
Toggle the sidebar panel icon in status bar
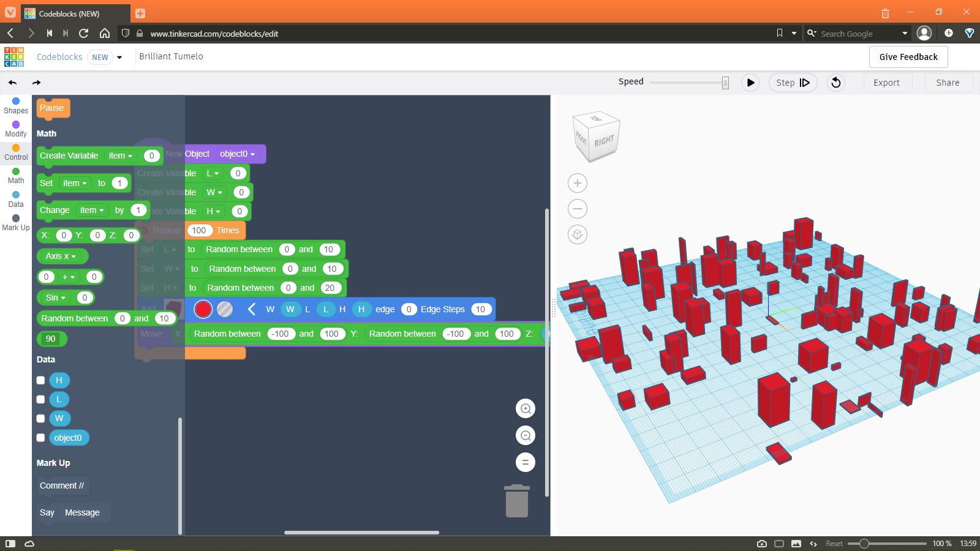click(x=10, y=544)
